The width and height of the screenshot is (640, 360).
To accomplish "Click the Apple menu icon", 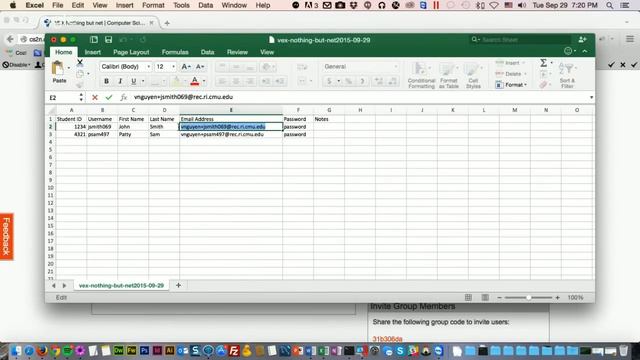I will (x=13, y=5).
